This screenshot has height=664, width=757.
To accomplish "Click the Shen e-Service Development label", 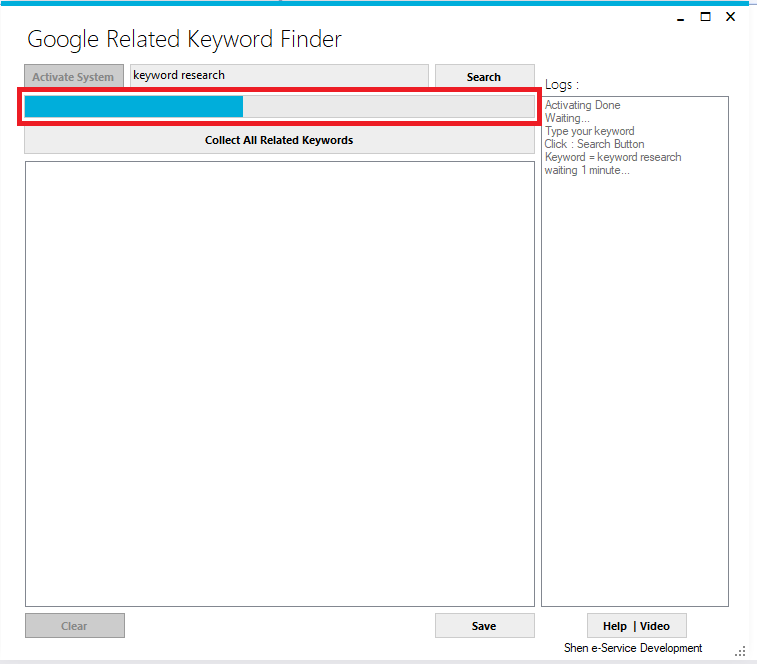I will tap(633, 648).
